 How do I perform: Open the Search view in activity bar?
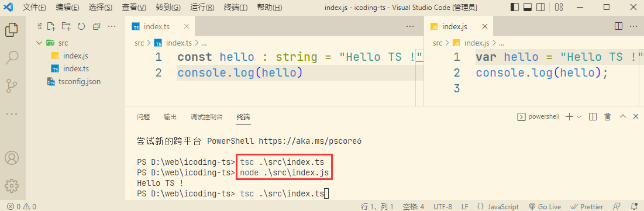point(12,57)
